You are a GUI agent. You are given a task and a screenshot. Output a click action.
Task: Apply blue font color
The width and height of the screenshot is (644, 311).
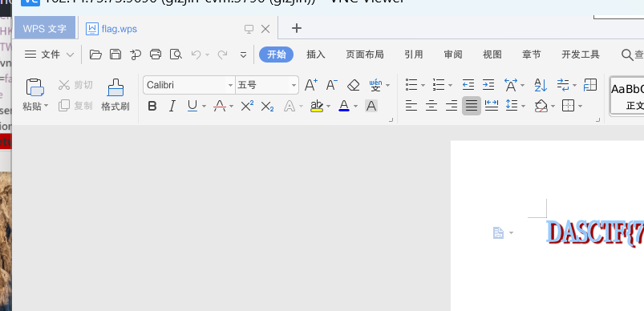point(344,107)
